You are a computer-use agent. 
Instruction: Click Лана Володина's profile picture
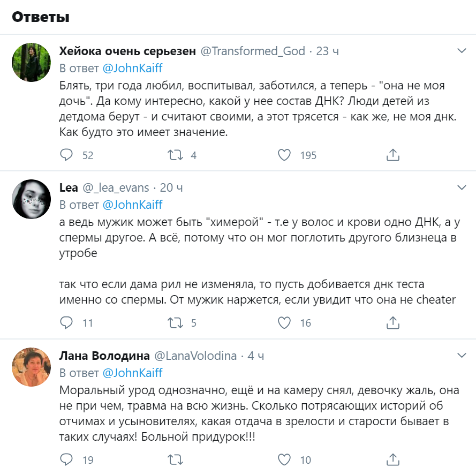(x=31, y=367)
